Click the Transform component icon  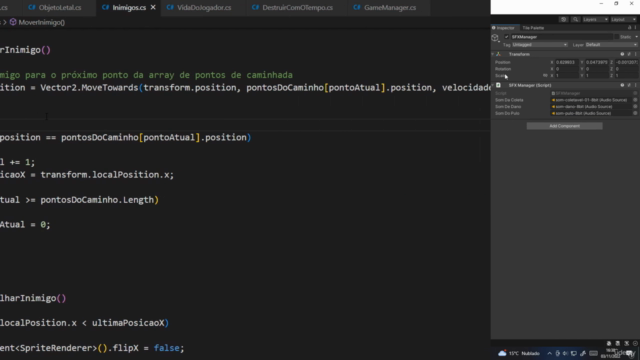(x=498, y=54)
